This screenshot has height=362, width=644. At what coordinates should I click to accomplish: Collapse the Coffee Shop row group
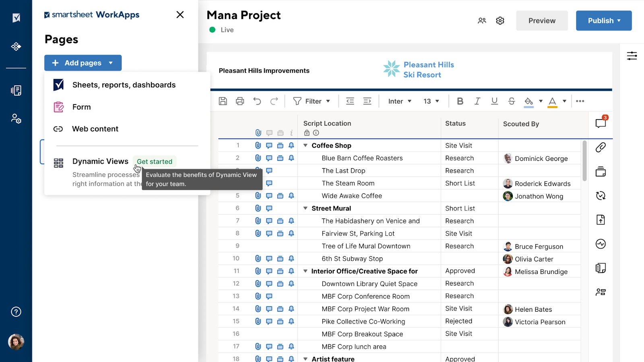click(305, 145)
